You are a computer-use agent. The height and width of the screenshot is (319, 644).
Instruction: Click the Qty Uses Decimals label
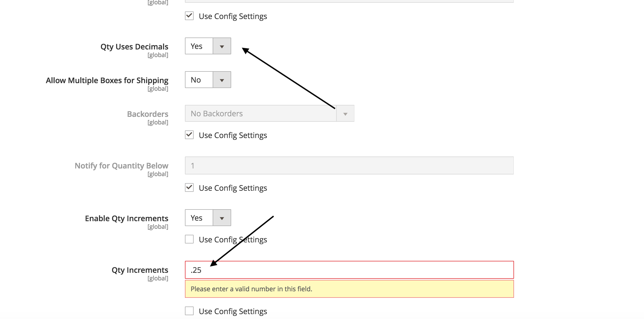pyautogui.click(x=134, y=47)
